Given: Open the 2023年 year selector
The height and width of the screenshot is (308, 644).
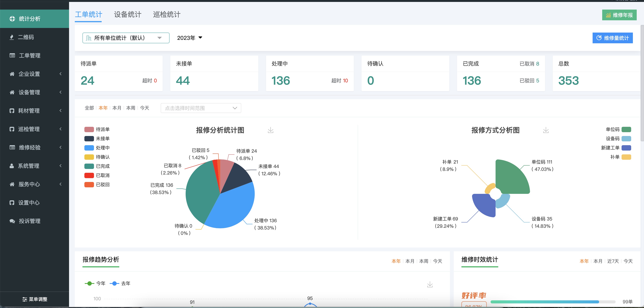Looking at the screenshot, I should click(189, 38).
